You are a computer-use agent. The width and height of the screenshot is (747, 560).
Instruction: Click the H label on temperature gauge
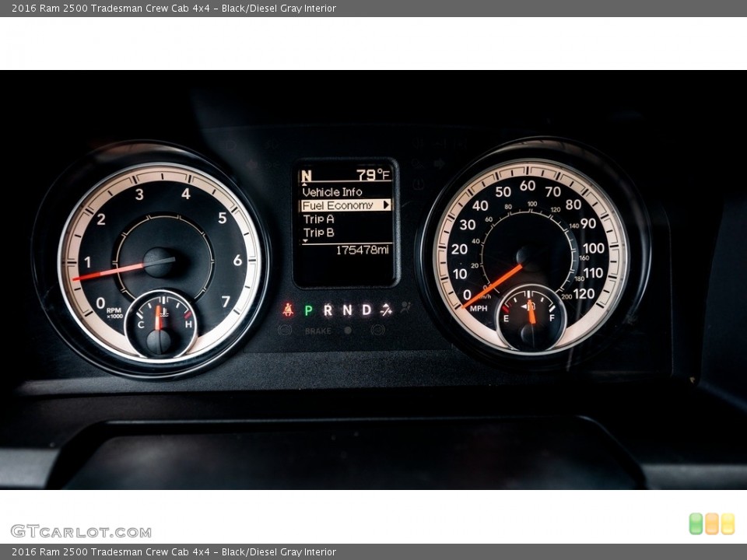(188, 324)
